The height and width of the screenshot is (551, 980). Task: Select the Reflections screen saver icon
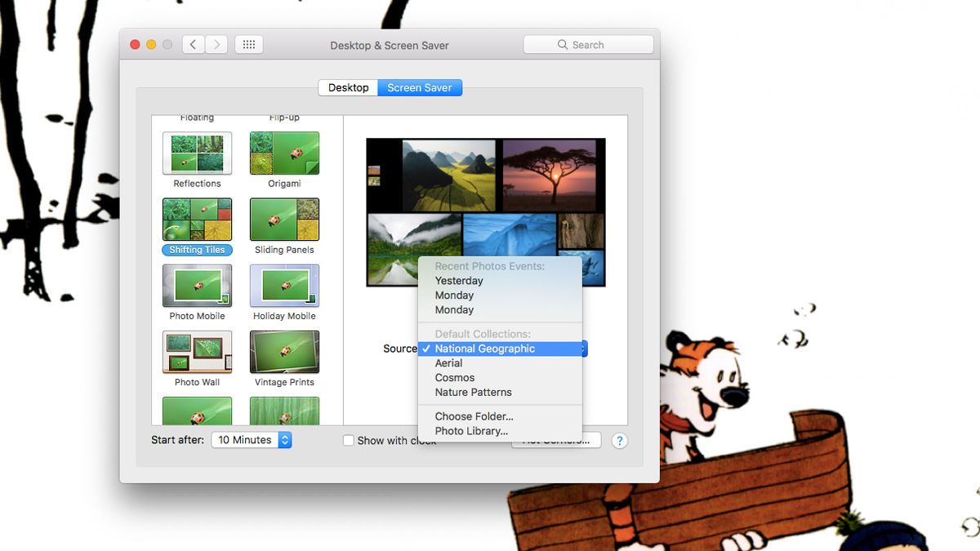click(197, 153)
